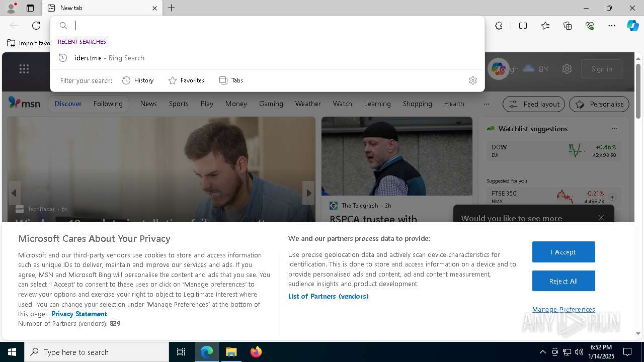Click the Sign in button
Screen dimensions: 644x362
602,69
